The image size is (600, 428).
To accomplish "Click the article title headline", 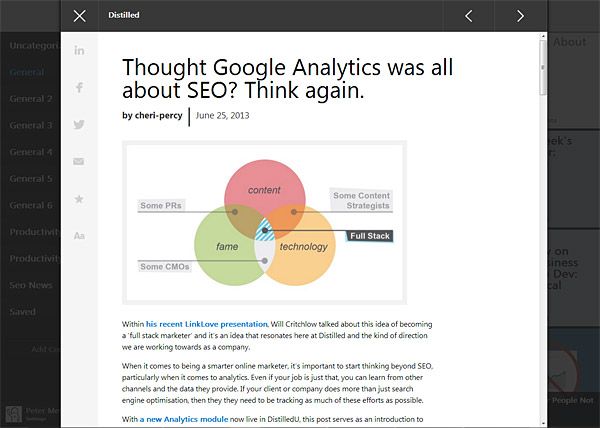I will pos(288,79).
